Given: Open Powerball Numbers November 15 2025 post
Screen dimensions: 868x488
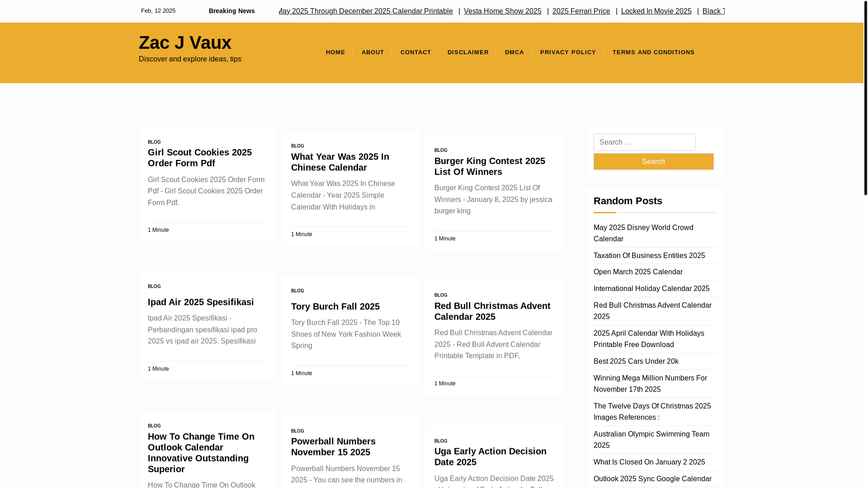Looking at the screenshot, I should (x=333, y=446).
